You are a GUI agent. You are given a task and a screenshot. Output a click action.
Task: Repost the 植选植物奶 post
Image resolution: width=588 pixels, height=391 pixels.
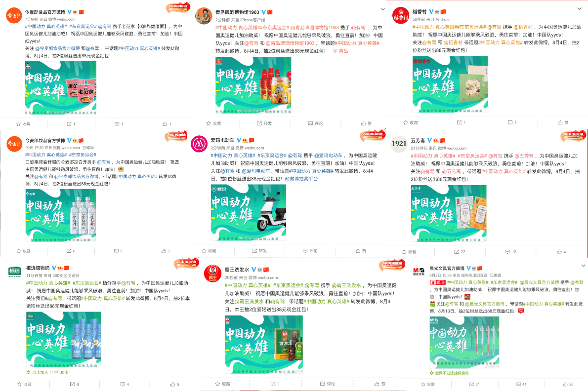pos(74,384)
